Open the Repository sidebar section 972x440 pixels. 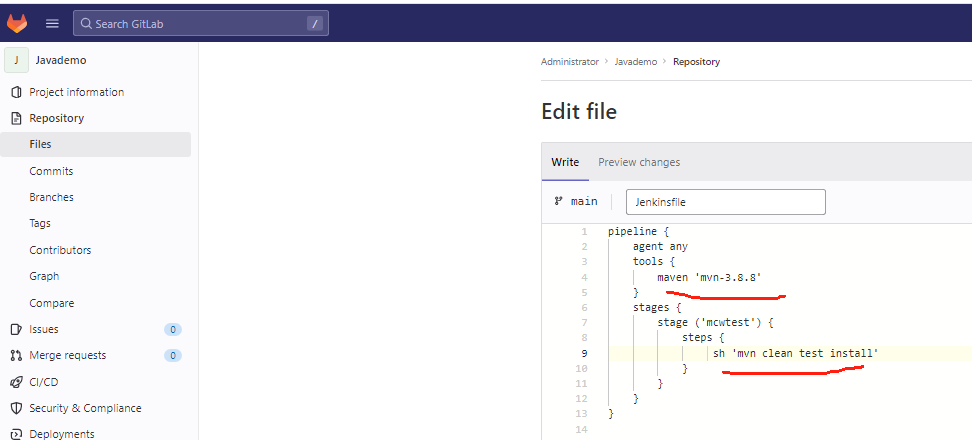click(56, 118)
